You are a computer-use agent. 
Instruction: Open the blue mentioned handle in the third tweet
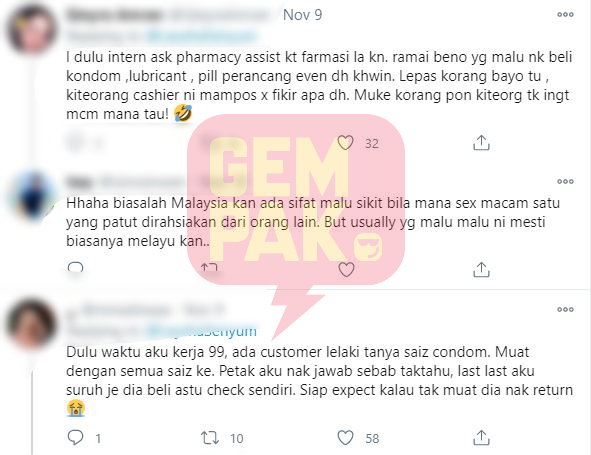click(201, 331)
